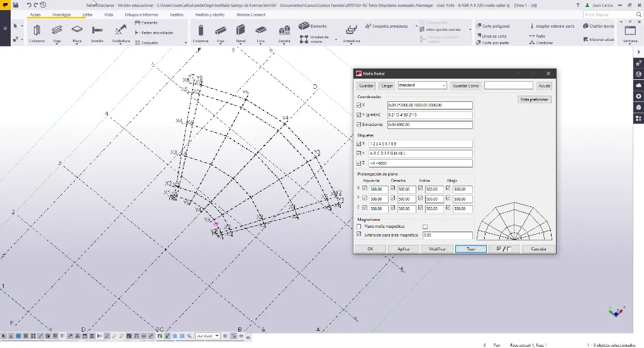Expand the Conjunto armaduras dropdown arrow
The image size is (644, 348).
click(416, 26)
